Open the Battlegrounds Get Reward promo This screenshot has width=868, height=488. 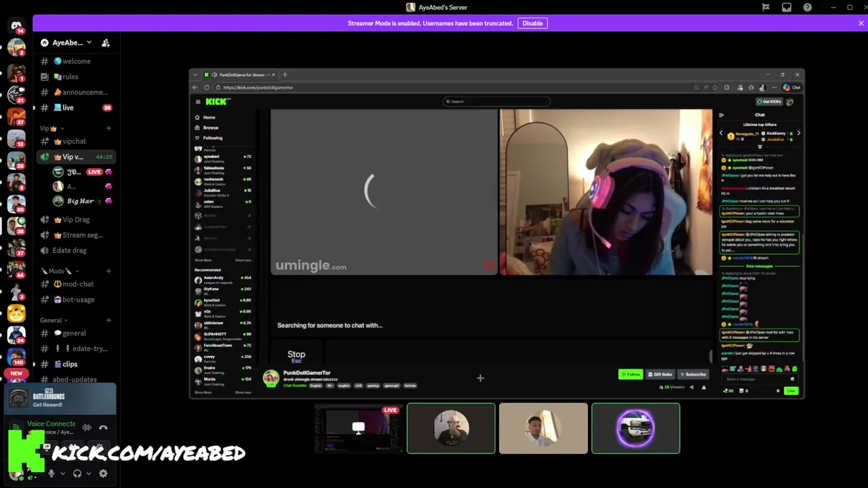(61, 399)
